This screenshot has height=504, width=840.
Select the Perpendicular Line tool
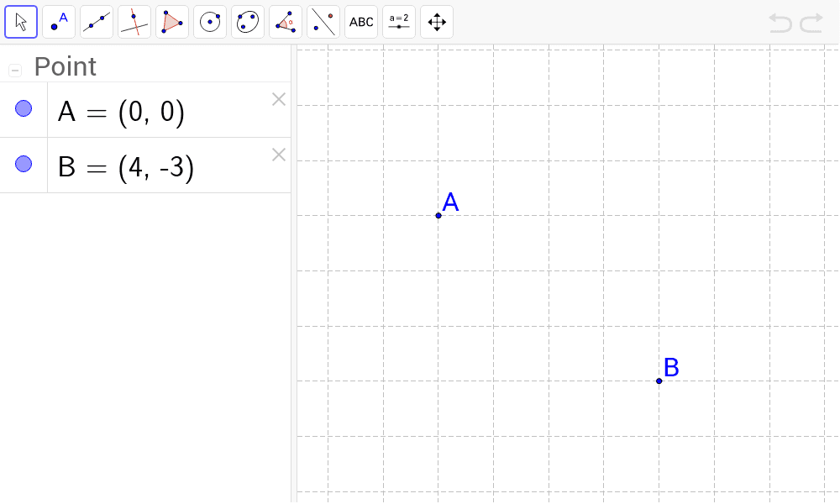pos(134,22)
